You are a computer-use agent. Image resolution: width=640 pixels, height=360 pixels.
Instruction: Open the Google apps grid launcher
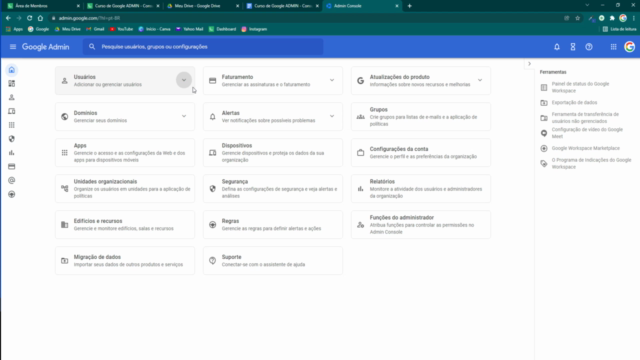[x=613, y=47]
